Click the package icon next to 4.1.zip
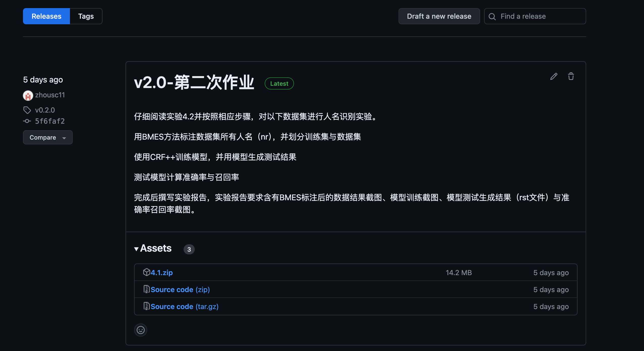Viewport: 644px width, 351px height. (x=147, y=272)
